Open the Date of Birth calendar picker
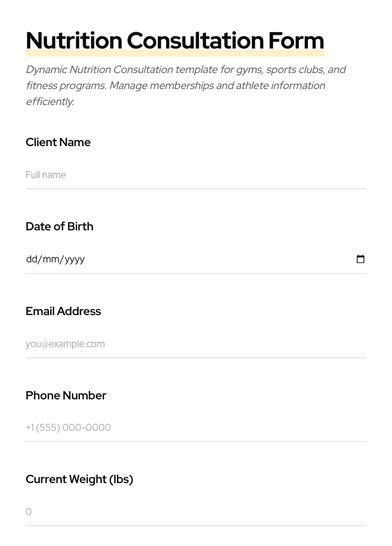Image resolution: width=392 pixels, height=546 pixels. (x=361, y=259)
